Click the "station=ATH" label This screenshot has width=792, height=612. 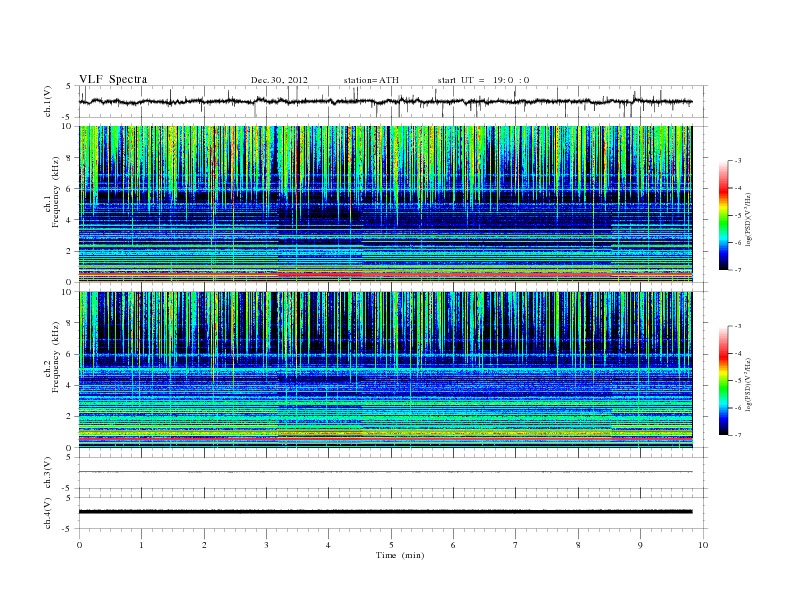point(371,80)
